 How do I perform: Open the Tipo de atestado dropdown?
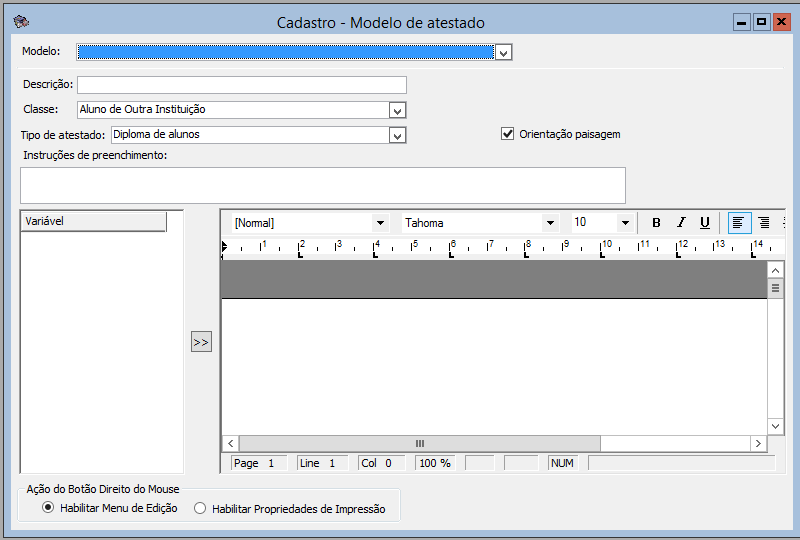tap(397, 135)
